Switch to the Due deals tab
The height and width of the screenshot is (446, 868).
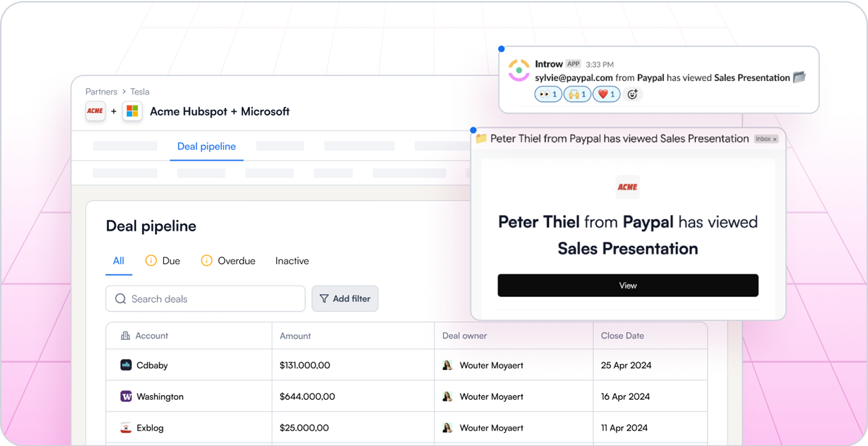point(163,261)
